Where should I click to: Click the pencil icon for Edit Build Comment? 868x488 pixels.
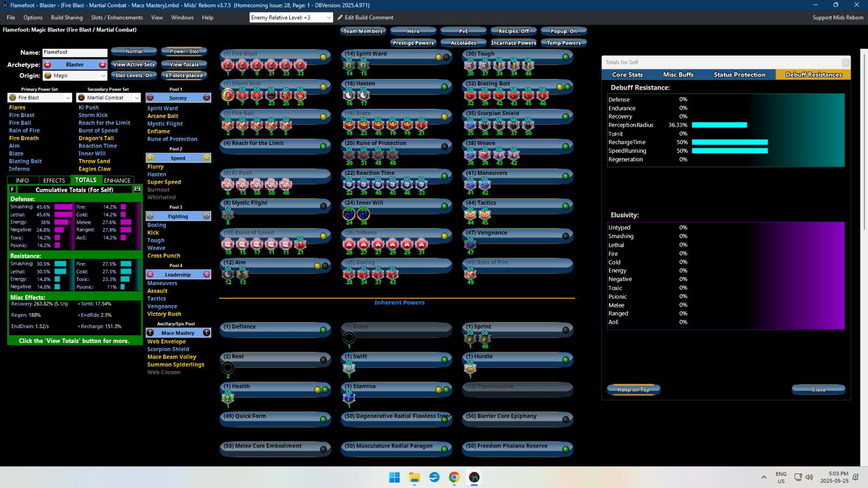point(340,17)
